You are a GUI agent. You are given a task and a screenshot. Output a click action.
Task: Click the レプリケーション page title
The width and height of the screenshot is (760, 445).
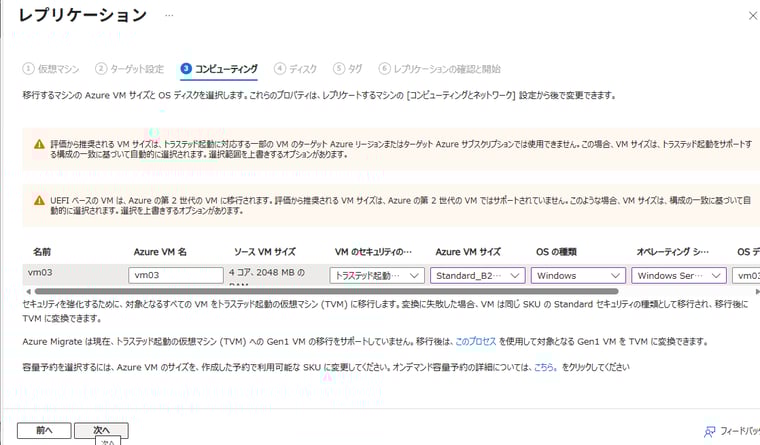pyautogui.click(x=82, y=15)
